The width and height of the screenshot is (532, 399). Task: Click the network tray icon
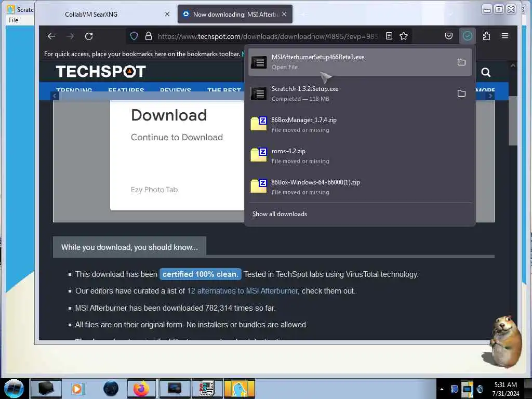click(x=467, y=389)
